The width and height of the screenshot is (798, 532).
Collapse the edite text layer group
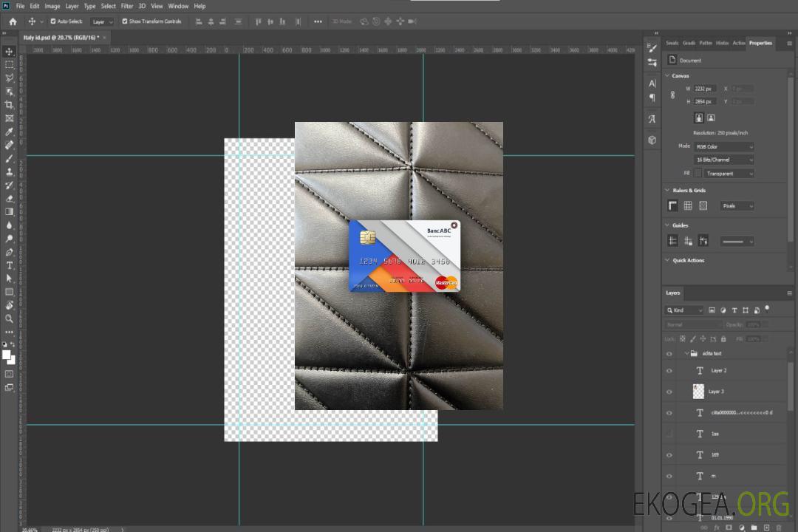[686, 354]
